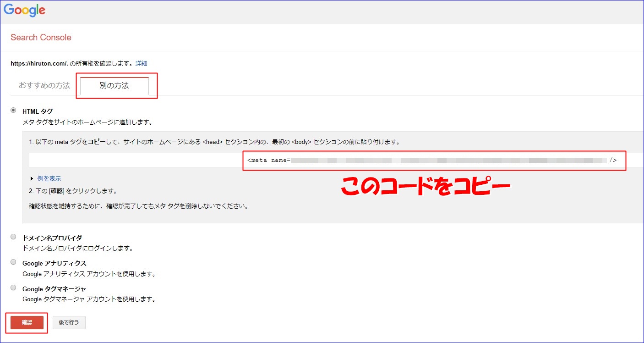Switch to the おすすめの方法 tab
This screenshot has width=644, height=343.
tap(44, 86)
